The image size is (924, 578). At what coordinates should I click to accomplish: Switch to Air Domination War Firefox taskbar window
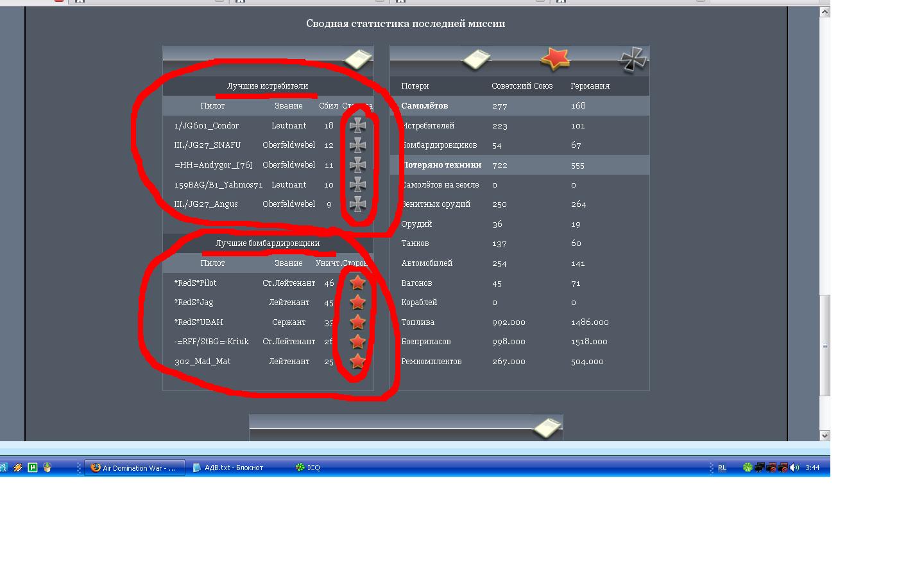point(135,468)
